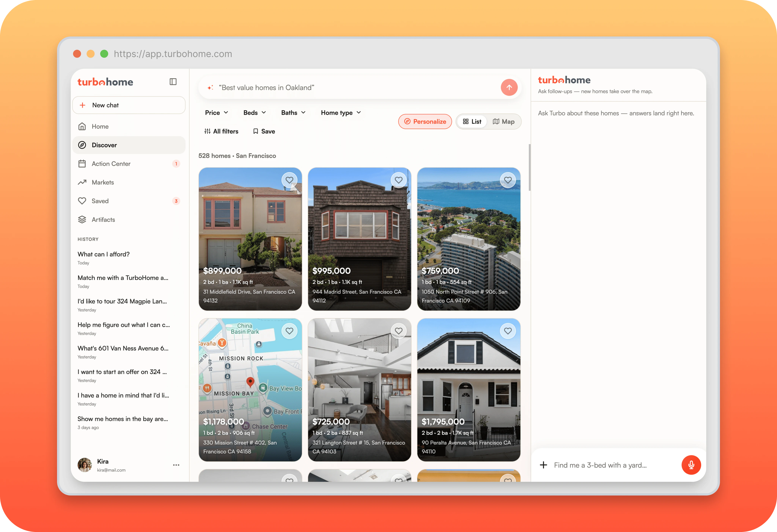Open Artifacts in the sidebar
The height and width of the screenshot is (532, 777).
point(129,220)
